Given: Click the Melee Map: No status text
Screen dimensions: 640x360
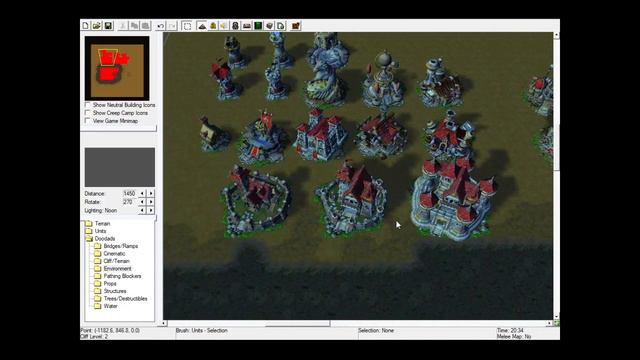Looking at the screenshot, I should [514, 336].
